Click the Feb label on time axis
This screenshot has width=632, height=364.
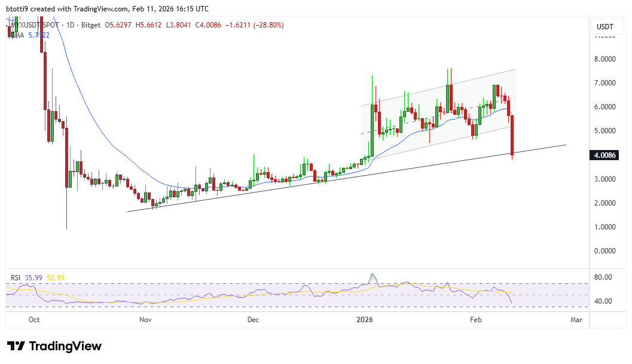(x=476, y=320)
